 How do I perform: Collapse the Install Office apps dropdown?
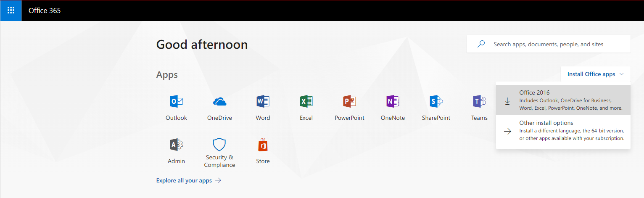point(595,74)
